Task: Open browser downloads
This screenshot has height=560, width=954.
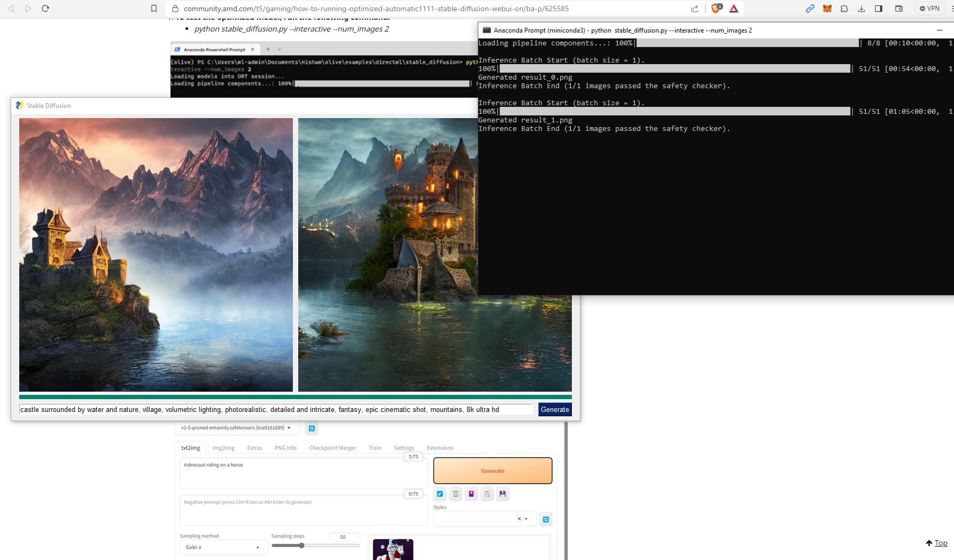Action: point(862,9)
